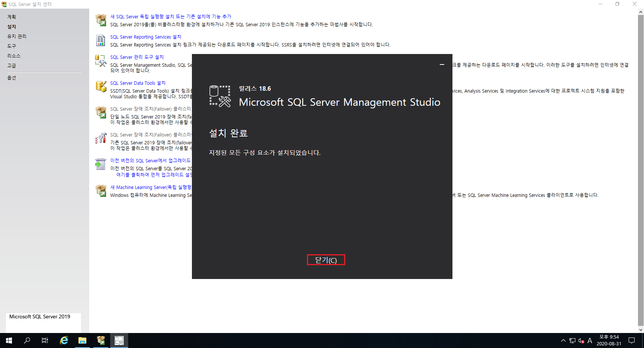Click the new standalone installation box icon
Image resolution: width=644 pixels, height=348 pixels.
(101, 20)
